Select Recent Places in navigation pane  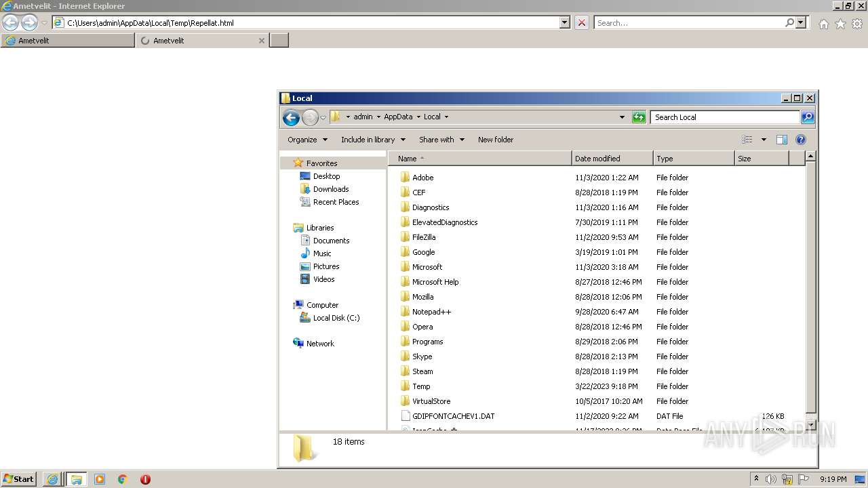coord(336,202)
